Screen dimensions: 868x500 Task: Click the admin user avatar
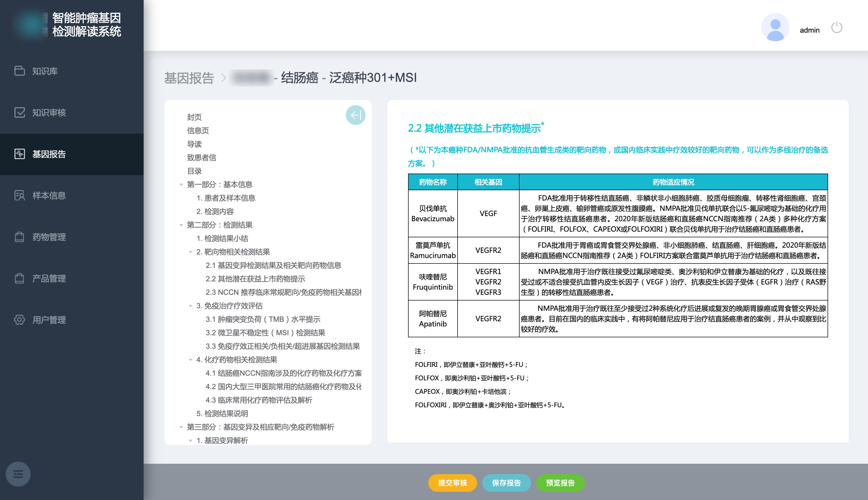point(775,27)
